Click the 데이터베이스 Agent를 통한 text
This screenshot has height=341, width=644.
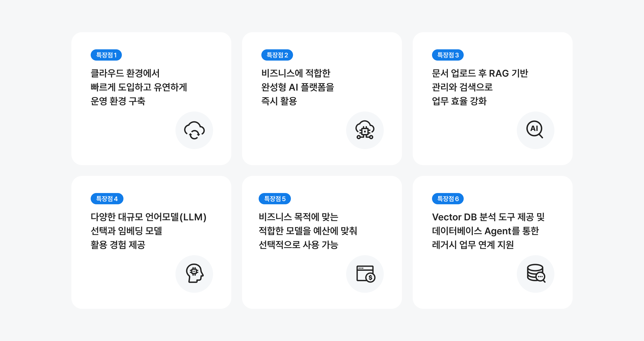click(485, 231)
